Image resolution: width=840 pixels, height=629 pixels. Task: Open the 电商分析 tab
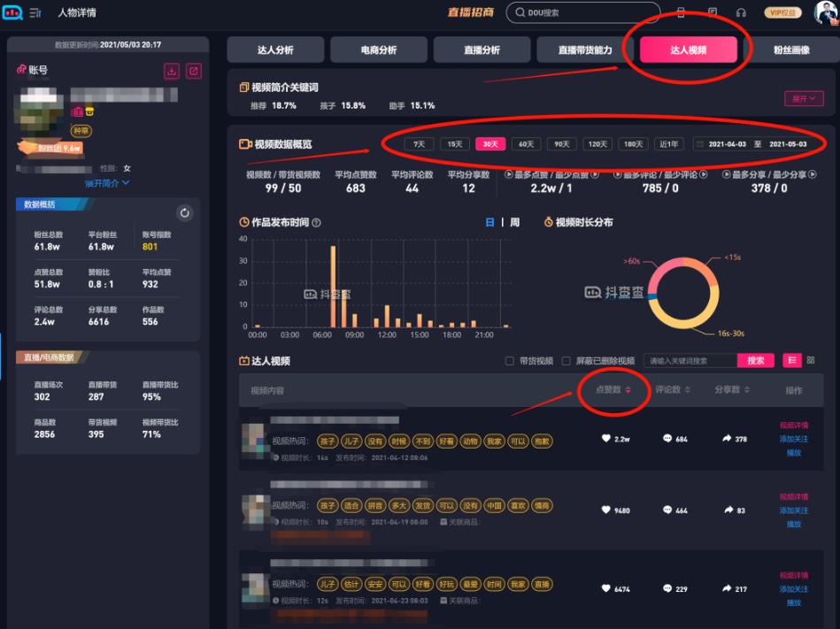(x=379, y=50)
